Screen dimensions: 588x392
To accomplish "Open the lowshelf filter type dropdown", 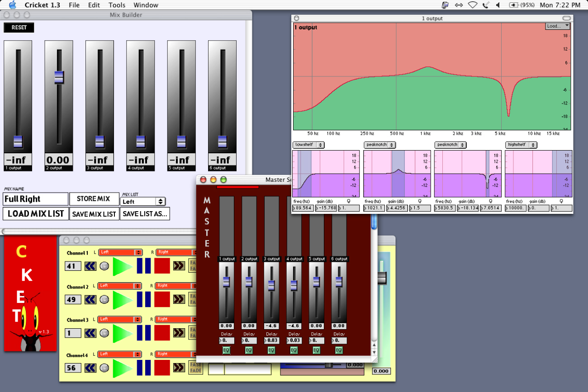I will click(x=308, y=145).
